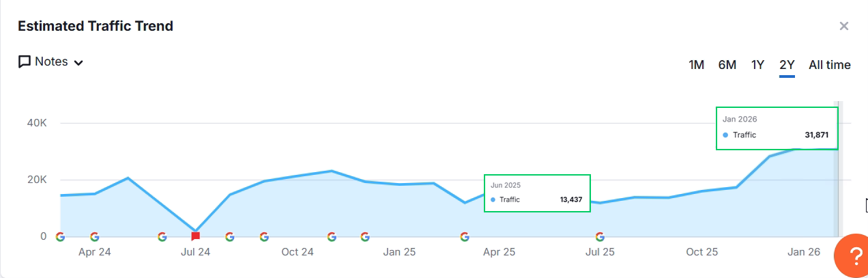Image resolution: width=868 pixels, height=278 pixels.
Task: Click Google icon just before Apr 25 label
Action: [465, 236]
